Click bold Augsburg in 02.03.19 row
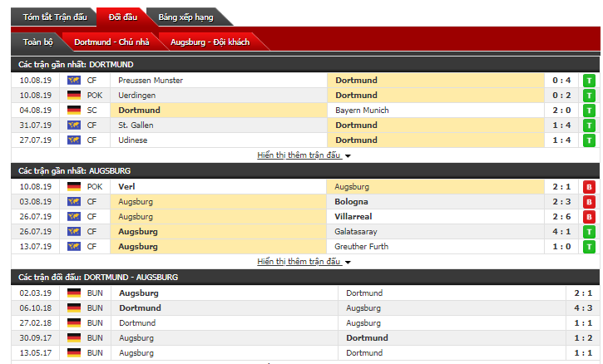The image size is (603, 364). point(139,293)
